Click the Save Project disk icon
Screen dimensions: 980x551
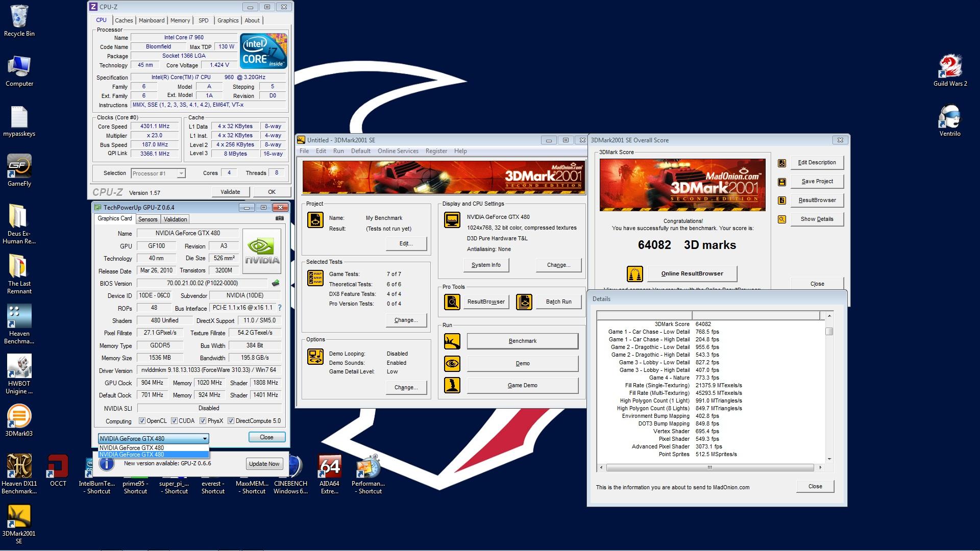point(781,182)
